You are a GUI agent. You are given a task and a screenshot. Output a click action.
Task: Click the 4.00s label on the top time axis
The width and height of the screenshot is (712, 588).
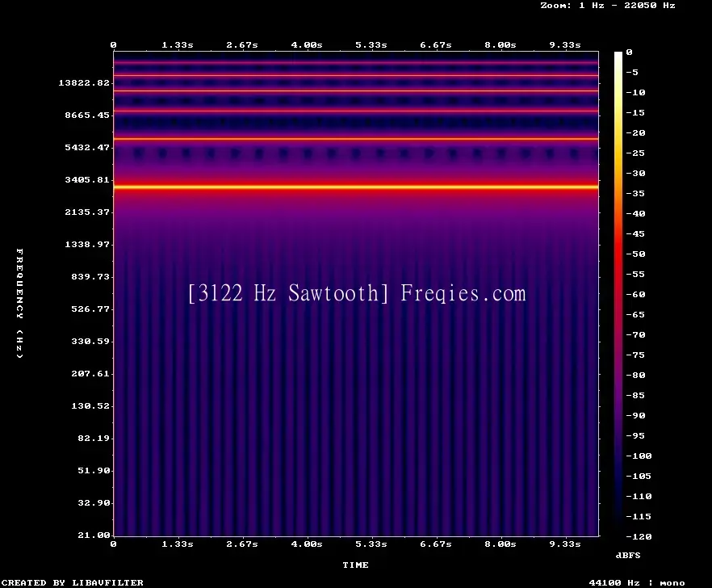tap(307, 45)
